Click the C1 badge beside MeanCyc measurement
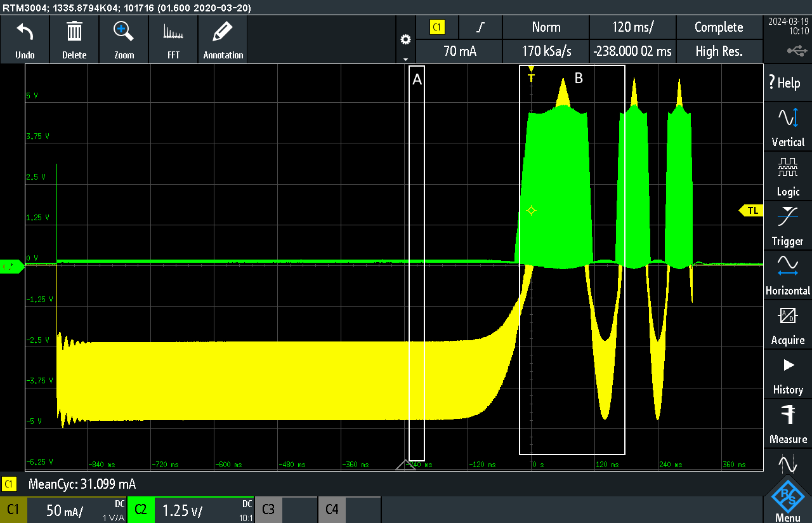The width and height of the screenshot is (812, 523). pyautogui.click(x=10, y=484)
